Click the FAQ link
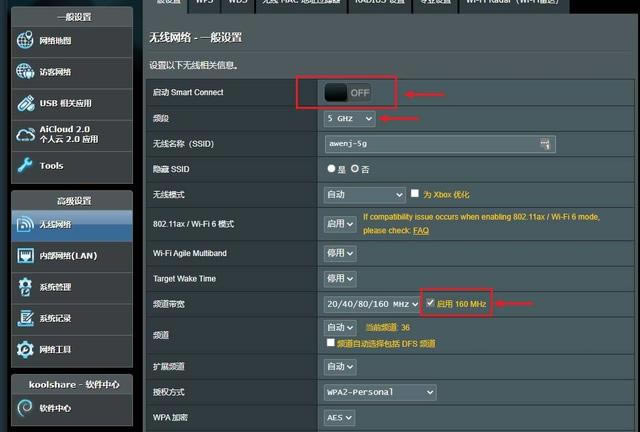Screen dimensions: 640x432 [x=421, y=230]
